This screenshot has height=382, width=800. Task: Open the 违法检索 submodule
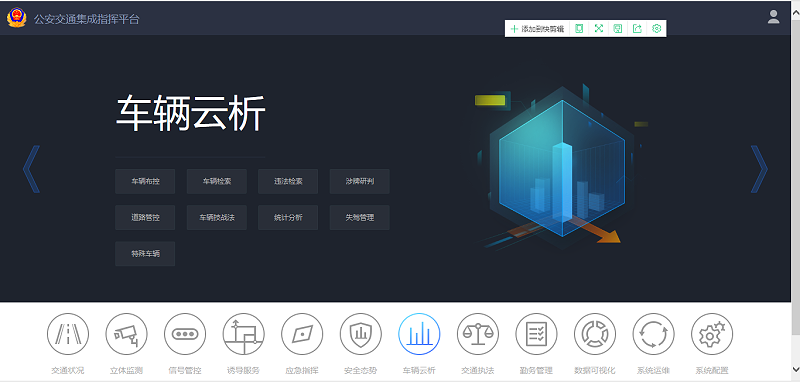tap(288, 181)
